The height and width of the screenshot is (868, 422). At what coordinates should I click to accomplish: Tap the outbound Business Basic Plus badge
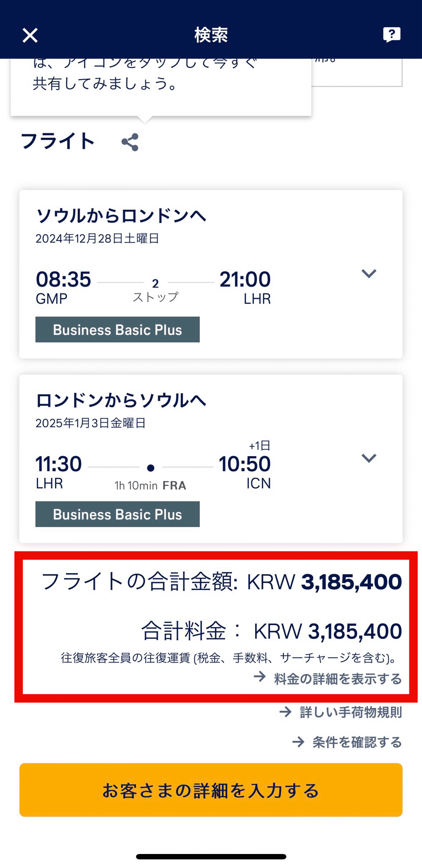click(x=118, y=330)
